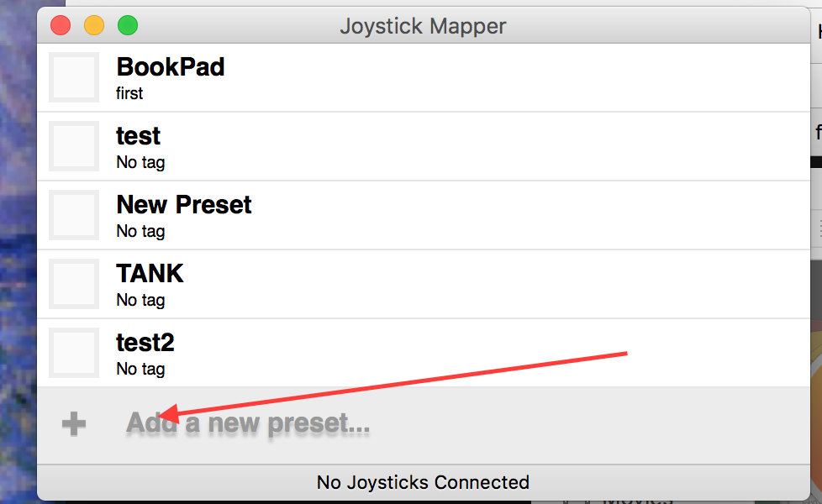The image size is (822, 504).
Task: Enable the BookPad preset checkbox
Action: point(74,77)
